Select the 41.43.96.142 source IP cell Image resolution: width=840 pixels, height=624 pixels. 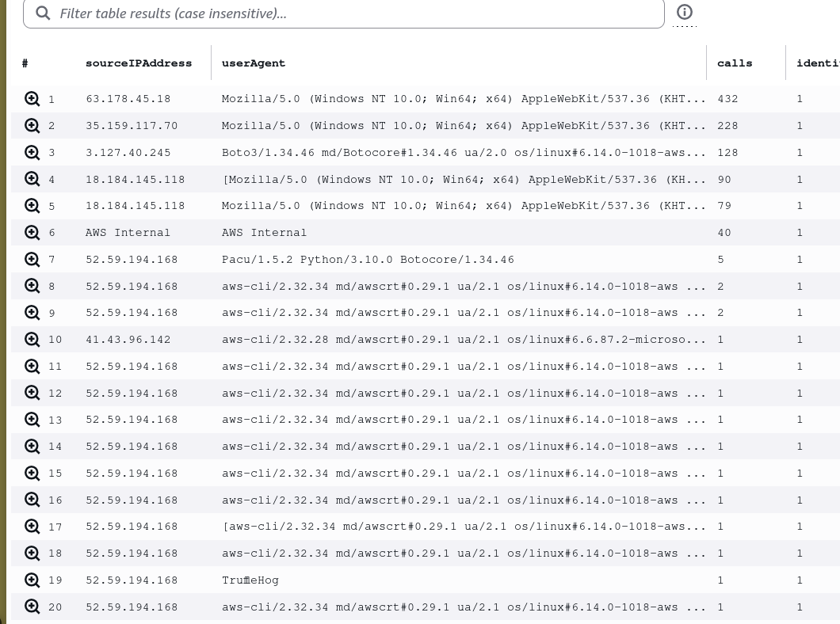point(128,340)
